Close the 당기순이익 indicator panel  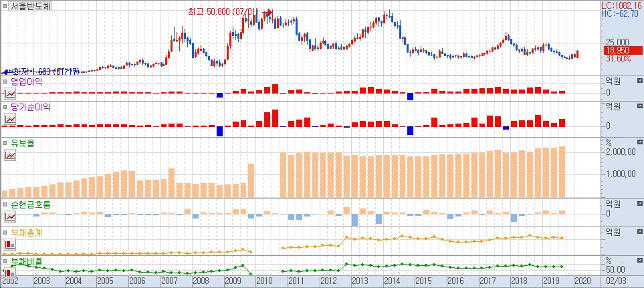[x=639, y=107]
